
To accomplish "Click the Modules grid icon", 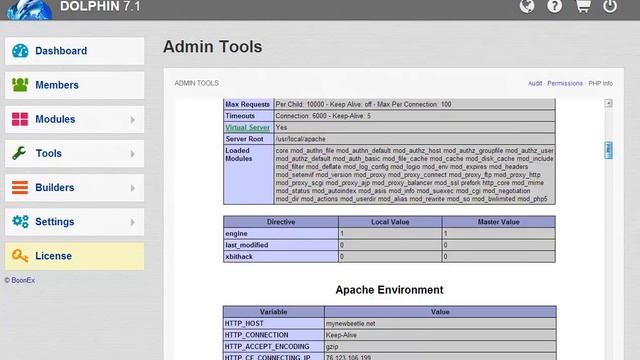I will click(20, 119).
